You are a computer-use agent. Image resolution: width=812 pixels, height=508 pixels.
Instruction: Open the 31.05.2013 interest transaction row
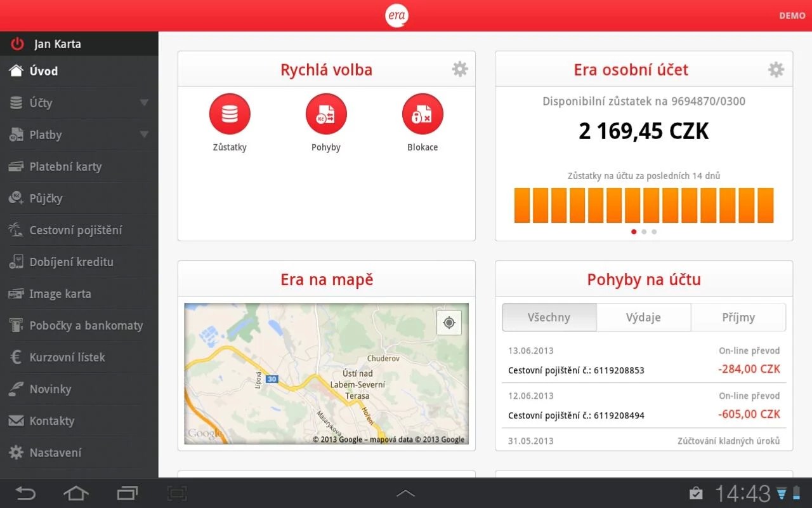click(x=644, y=441)
